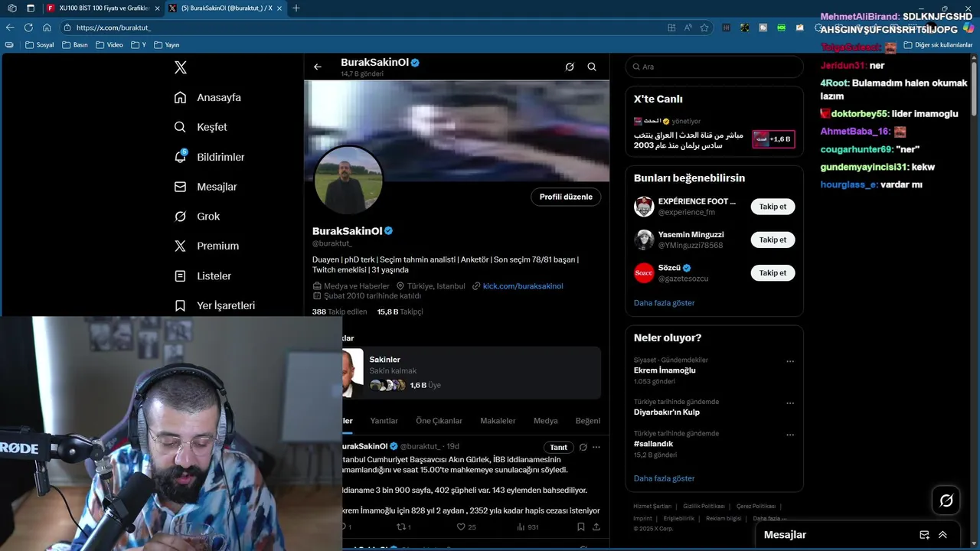Like the tweet with the heart icon

[461, 527]
